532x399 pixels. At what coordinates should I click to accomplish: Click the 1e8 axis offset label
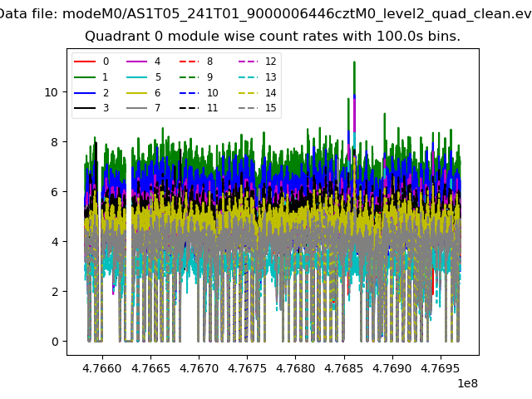[x=468, y=384]
